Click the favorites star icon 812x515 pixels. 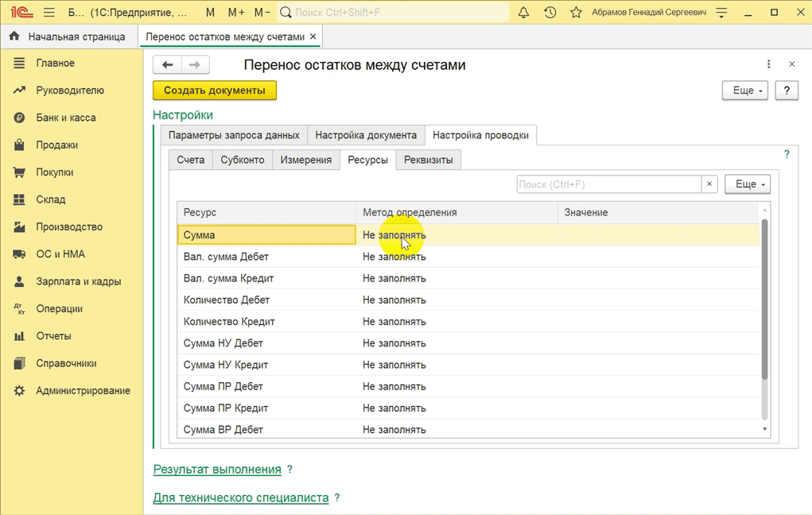coord(576,13)
